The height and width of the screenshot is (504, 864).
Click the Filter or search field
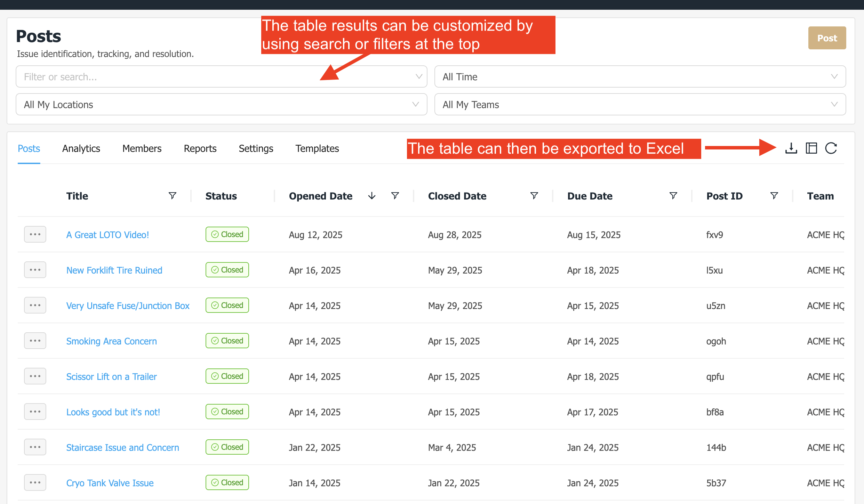tap(216, 77)
